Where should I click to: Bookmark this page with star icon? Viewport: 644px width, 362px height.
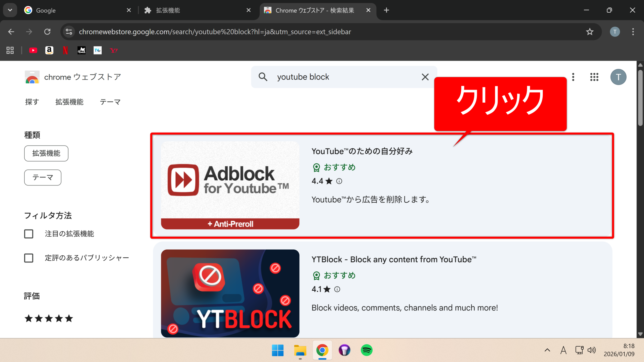tap(590, 32)
